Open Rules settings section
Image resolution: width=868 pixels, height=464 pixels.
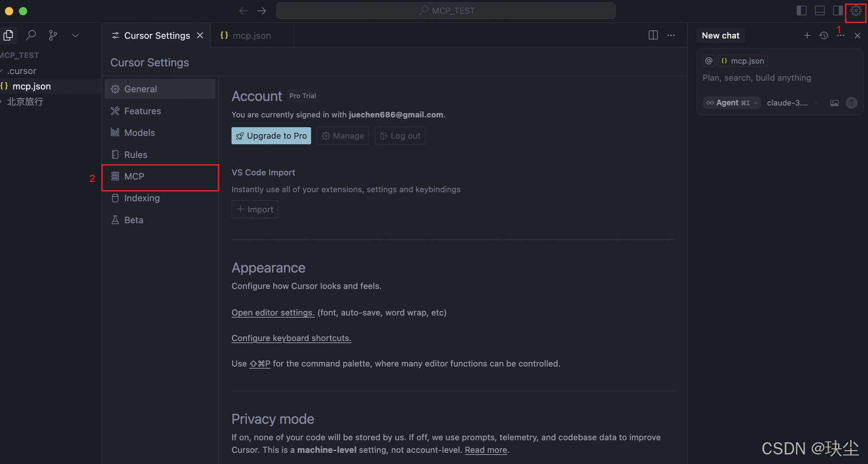pos(160,155)
